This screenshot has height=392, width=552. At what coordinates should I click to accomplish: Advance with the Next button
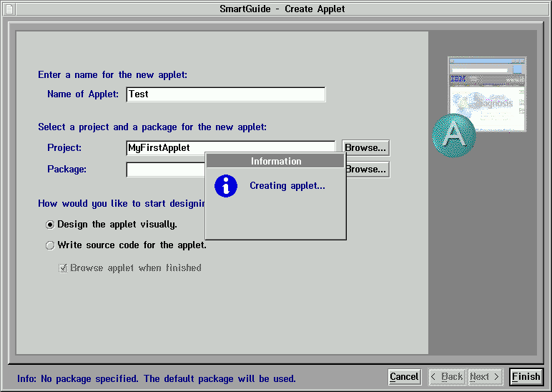pos(485,377)
